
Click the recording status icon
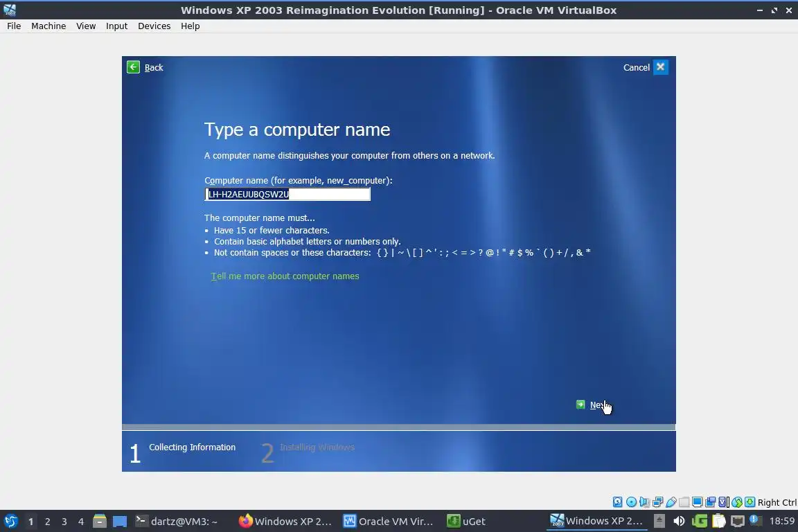[x=711, y=502]
